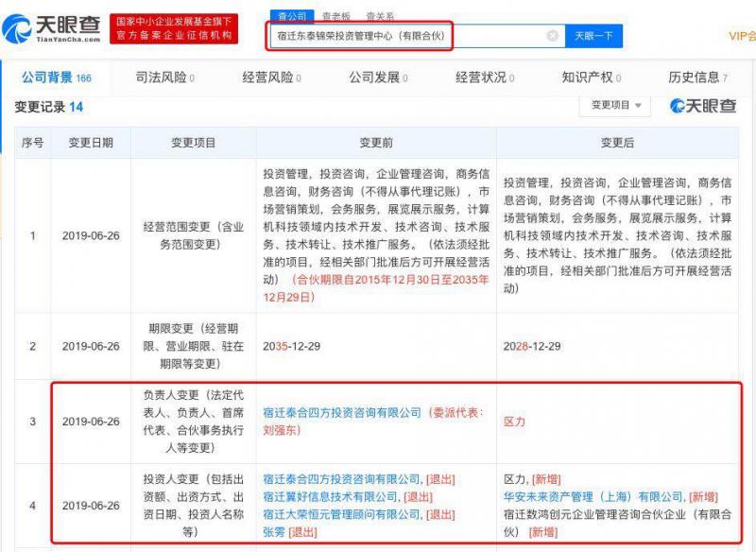Screen dimensions: 756x552
Task: Open the 宿迁大荣恒元管理顾问有限公司 link
Action: [342, 514]
